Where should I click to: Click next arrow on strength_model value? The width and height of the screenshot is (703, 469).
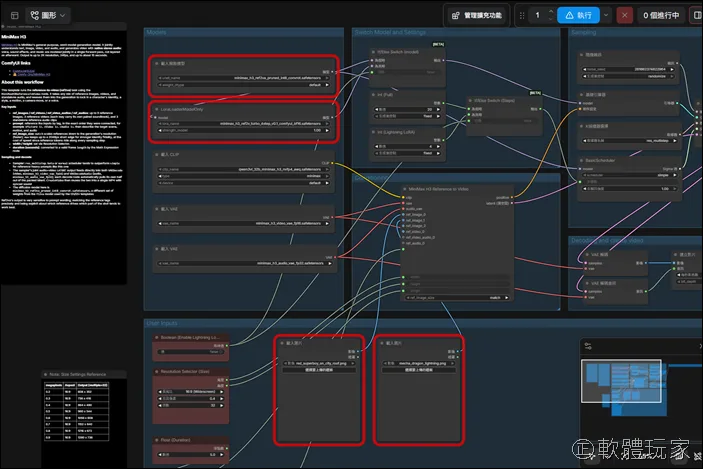tap(327, 130)
